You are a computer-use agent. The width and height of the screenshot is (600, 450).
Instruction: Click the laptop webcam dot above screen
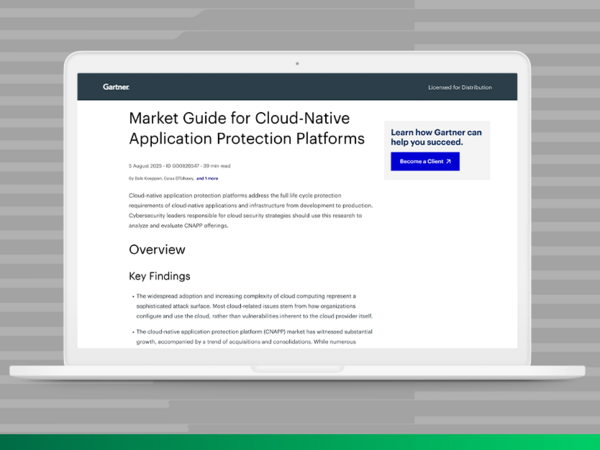[x=297, y=63]
